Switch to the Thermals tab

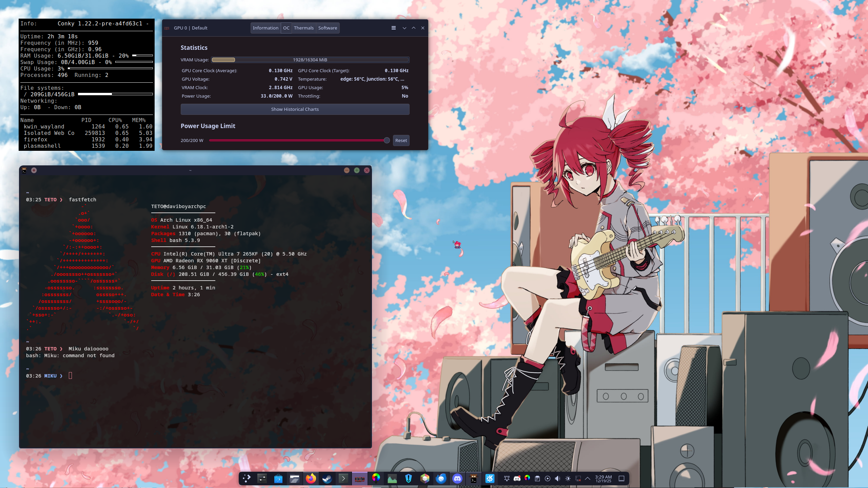pyautogui.click(x=303, y=28)
